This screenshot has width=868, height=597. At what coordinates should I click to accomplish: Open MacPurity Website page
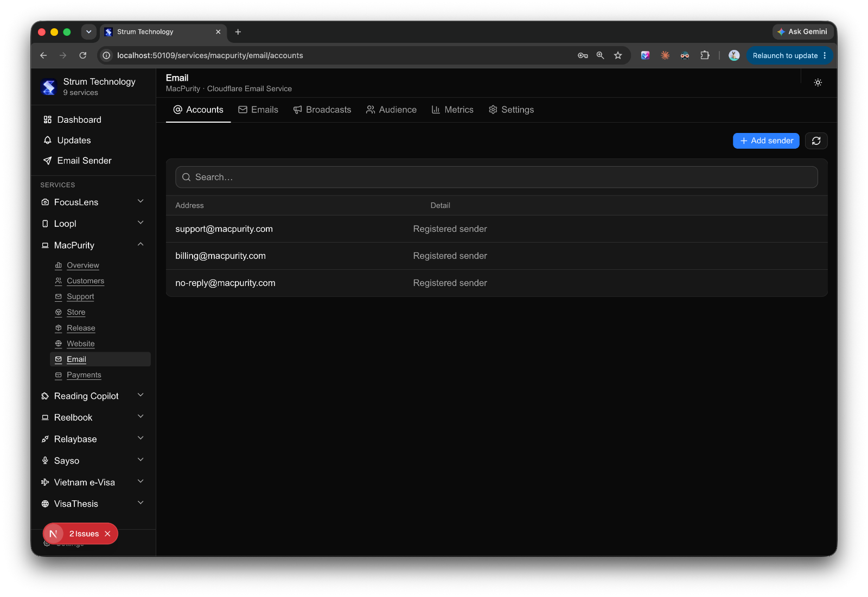[80, 344]
